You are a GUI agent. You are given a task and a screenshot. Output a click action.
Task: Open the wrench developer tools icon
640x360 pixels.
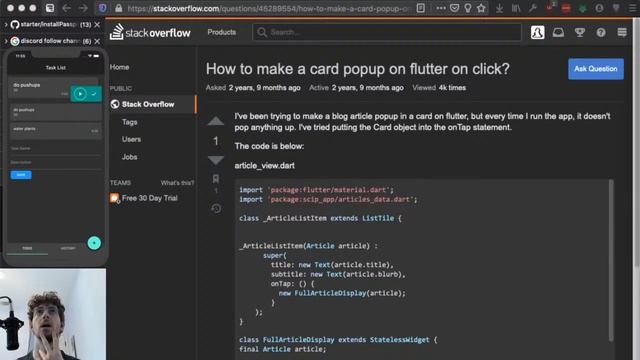tap(533, 8)
